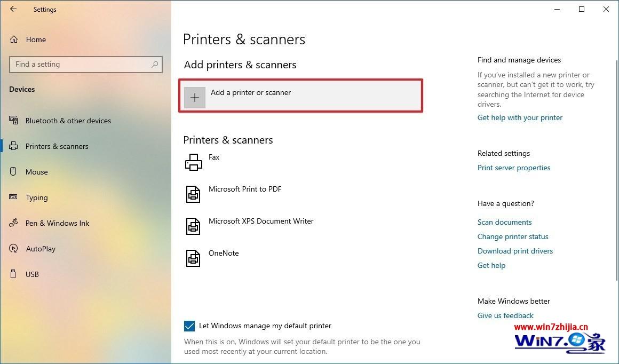Minimize the Settings window

(x=557, y=9)
